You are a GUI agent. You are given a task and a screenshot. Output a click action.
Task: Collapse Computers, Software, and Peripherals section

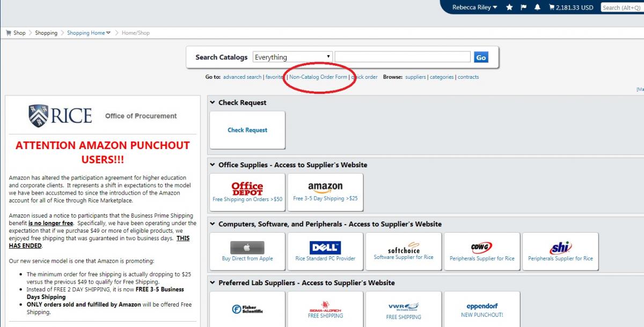(213, 224)
